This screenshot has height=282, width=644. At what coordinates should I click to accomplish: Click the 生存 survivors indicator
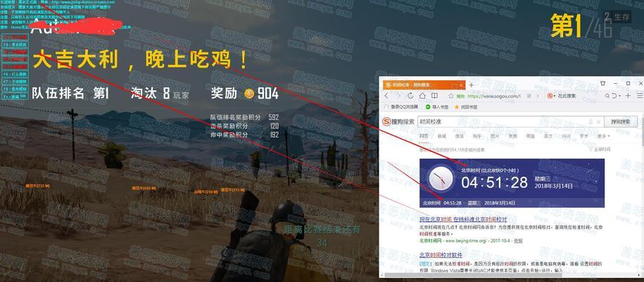[x=617, y=18]
